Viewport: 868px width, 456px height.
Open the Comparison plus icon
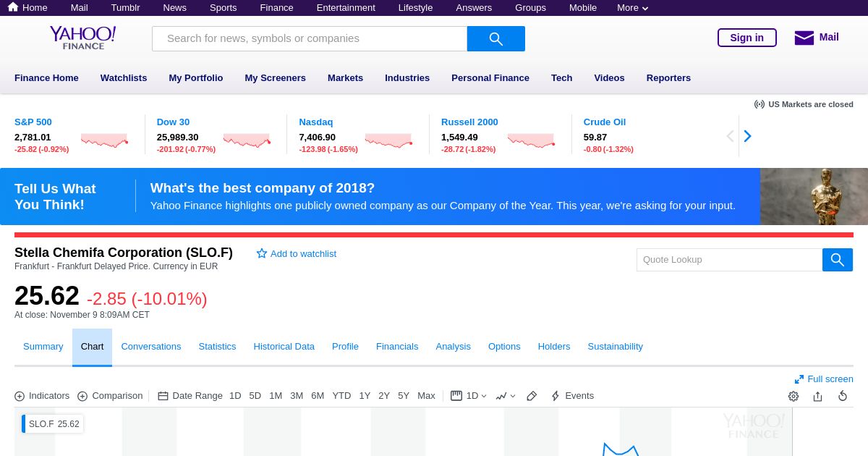[x=82, y=396]
